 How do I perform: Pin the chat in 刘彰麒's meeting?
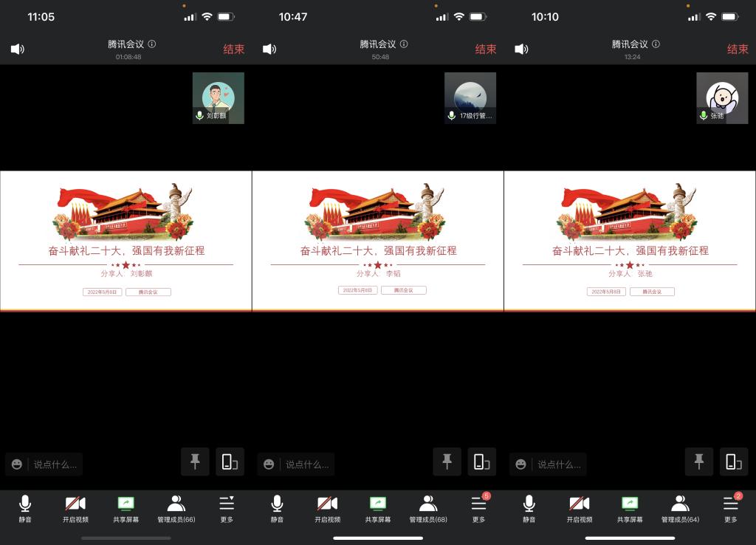click(195, 462)
